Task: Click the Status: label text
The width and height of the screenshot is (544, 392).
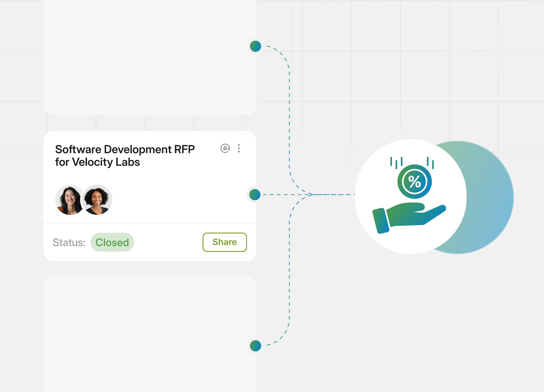Action: (x=69, y=242)
